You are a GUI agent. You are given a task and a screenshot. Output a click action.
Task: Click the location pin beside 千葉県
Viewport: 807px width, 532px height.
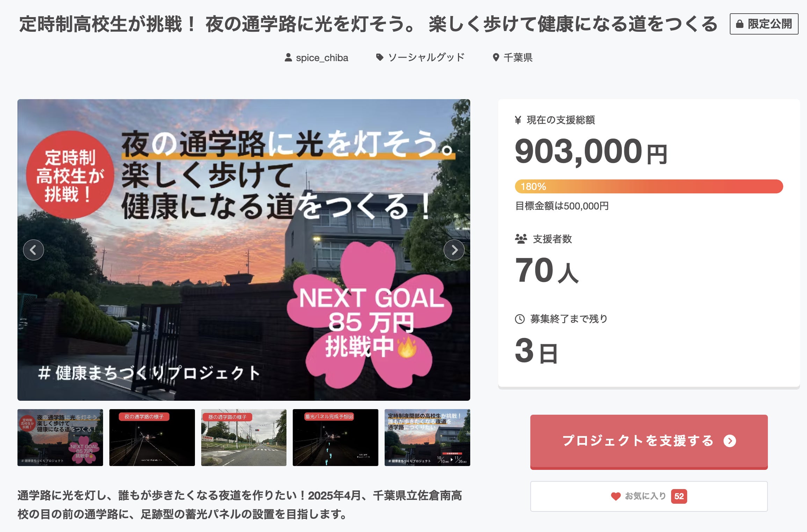tap(495, 58)
